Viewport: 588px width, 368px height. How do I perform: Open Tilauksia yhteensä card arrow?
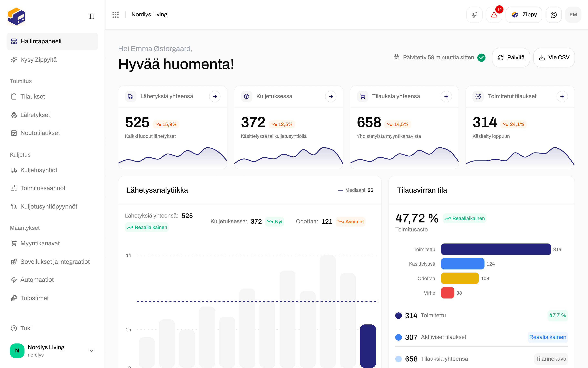446,97
